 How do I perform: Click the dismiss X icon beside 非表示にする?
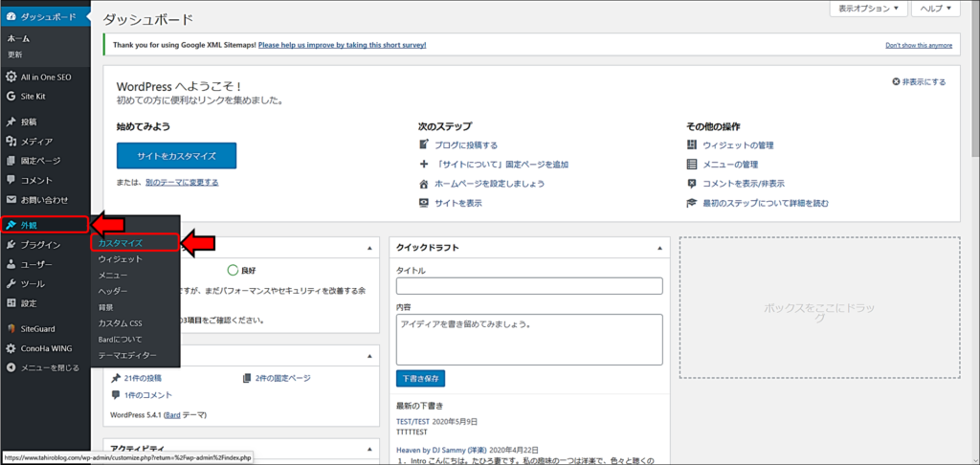(x=896, y=82)
